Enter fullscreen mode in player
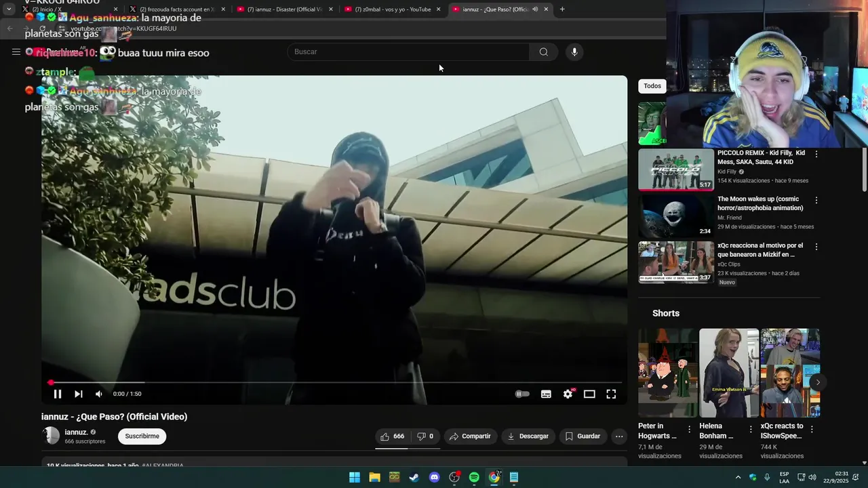The width and height of the screenshot is (868, 488). (x=611, y=394)
